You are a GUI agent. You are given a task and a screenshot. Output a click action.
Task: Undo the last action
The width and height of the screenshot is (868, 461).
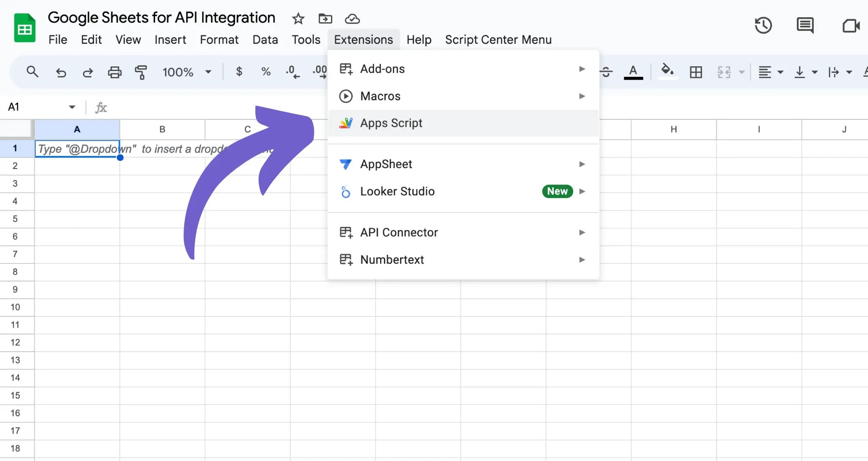[x=61, y=72]
